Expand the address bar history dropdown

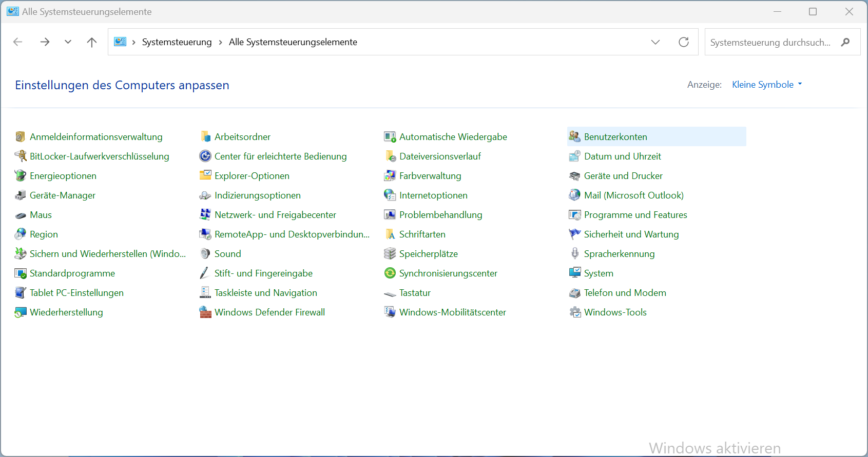[655, 42]
